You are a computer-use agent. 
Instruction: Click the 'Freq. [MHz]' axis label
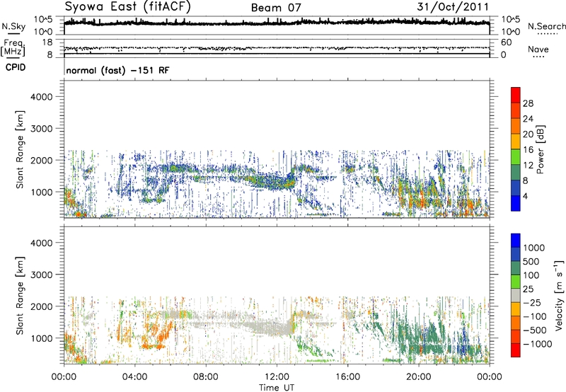(x=13, y=48)
